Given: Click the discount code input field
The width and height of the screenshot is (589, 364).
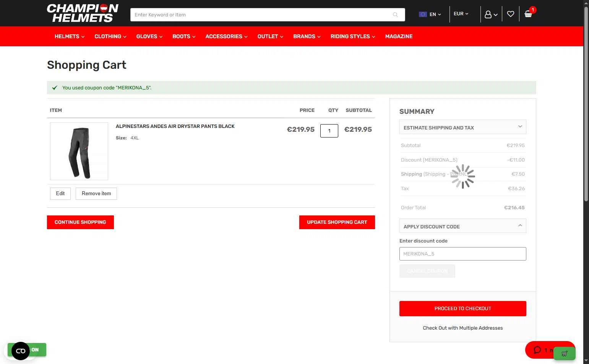Looking at the screenshot, I should (463, 254).
